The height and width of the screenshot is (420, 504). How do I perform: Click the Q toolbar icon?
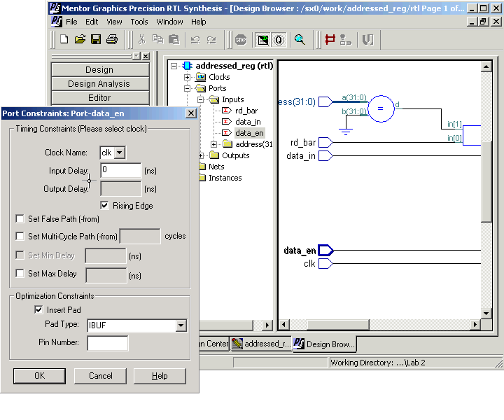279,40
